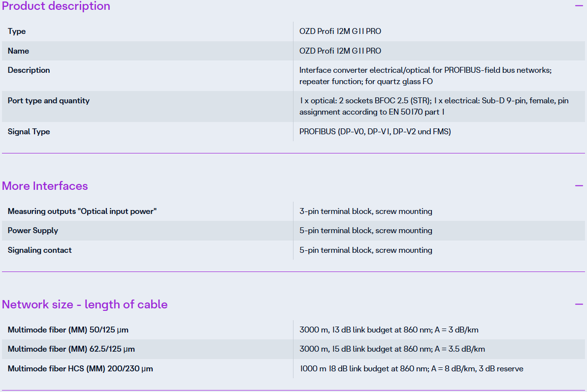Select the Name value OZD Profi 12M G11 PRO
Image resolution: width=587 pixels, height=392 pixels.
tap(340, 51)
